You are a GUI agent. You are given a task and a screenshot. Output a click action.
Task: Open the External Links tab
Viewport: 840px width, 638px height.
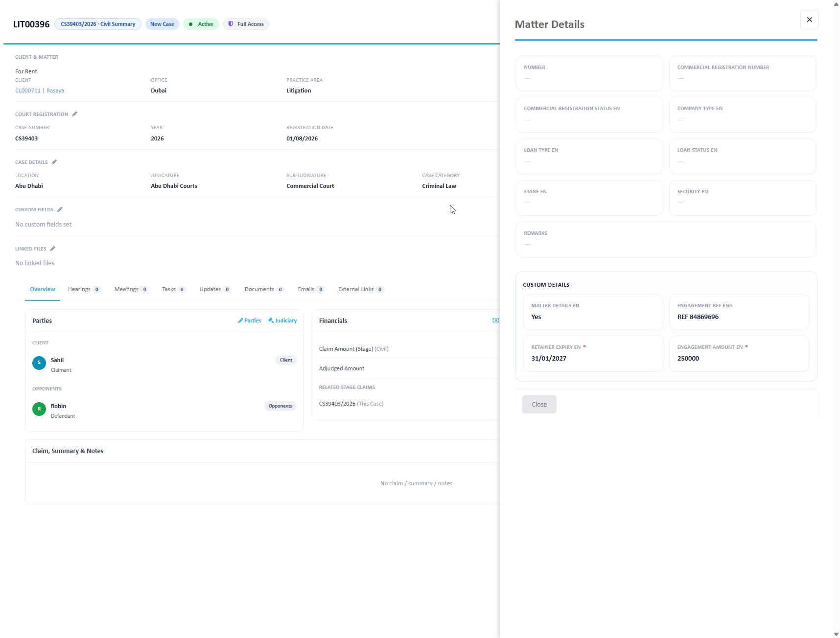tap(361, 289)
